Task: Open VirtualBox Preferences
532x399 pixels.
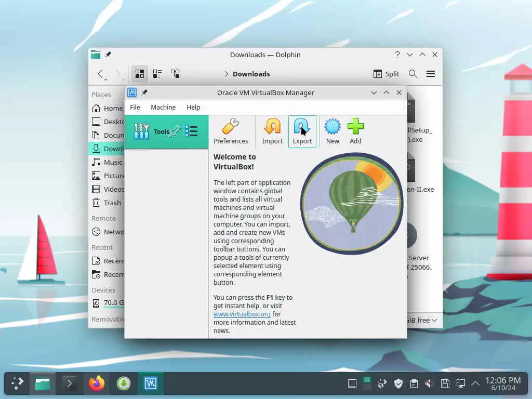Action: tap(231, 131)
